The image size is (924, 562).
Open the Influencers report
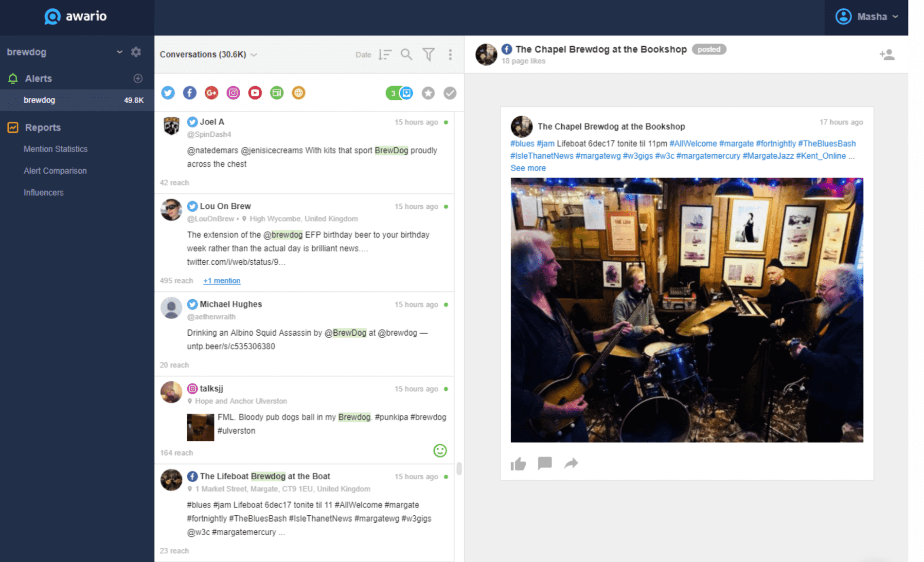(x=43, y=192)
